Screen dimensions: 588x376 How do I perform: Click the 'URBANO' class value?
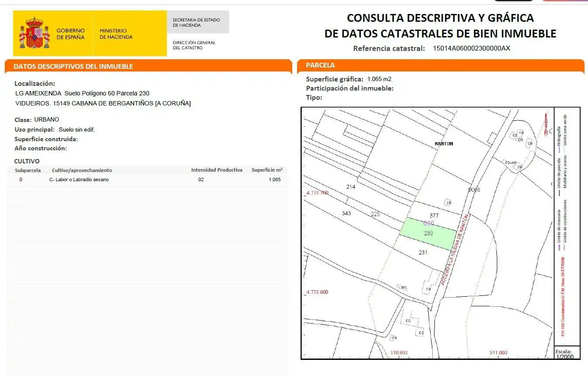(47, 119)
